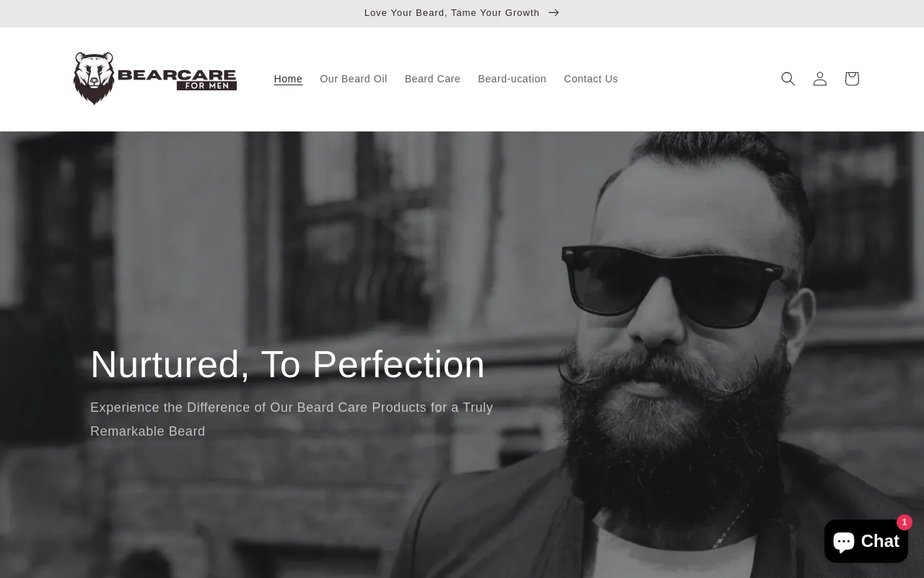Click the FOR MEN tagline in logo
Image resolution: width=924 pixels, height=578 pixels.
[206, 86]
